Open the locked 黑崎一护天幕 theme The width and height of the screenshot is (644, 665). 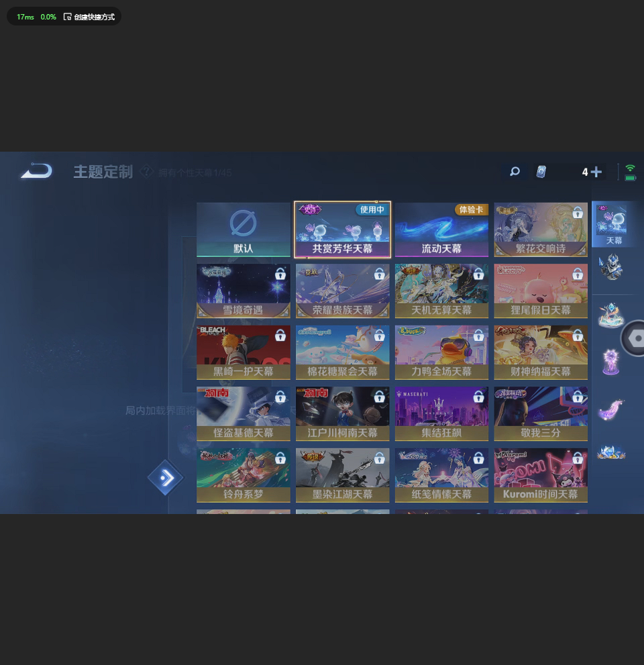coord(243,352)
